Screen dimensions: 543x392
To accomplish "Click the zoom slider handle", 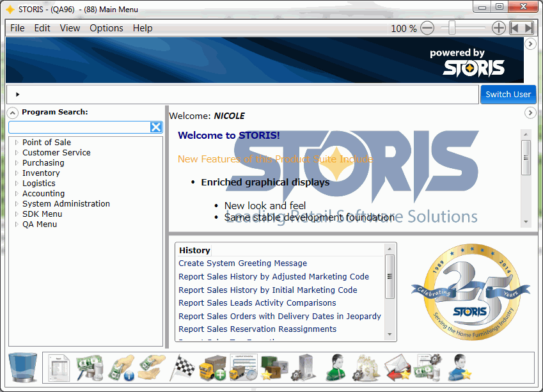I will point(452,28).
